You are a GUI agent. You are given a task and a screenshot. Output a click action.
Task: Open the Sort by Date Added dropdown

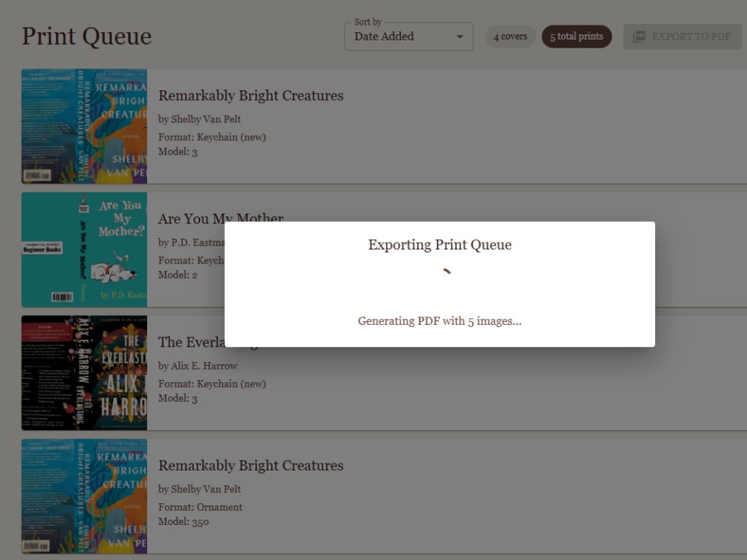pyautogui.click(x=409, y=36)
